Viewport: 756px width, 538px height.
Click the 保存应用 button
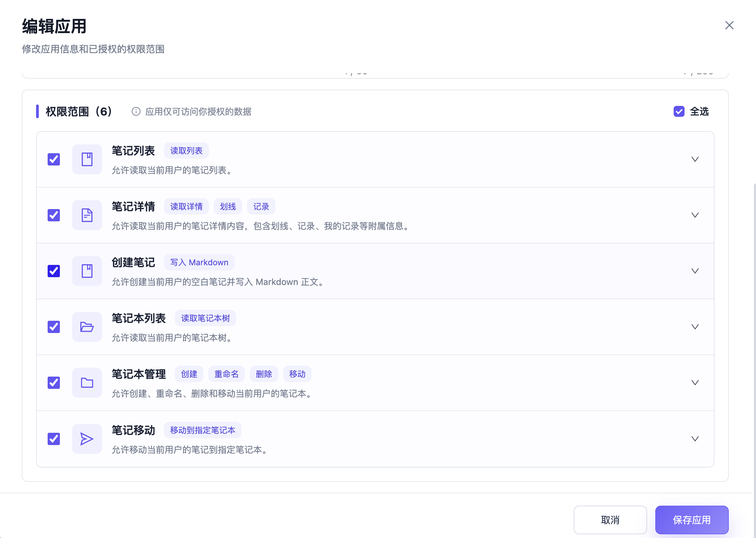point(692,520)
